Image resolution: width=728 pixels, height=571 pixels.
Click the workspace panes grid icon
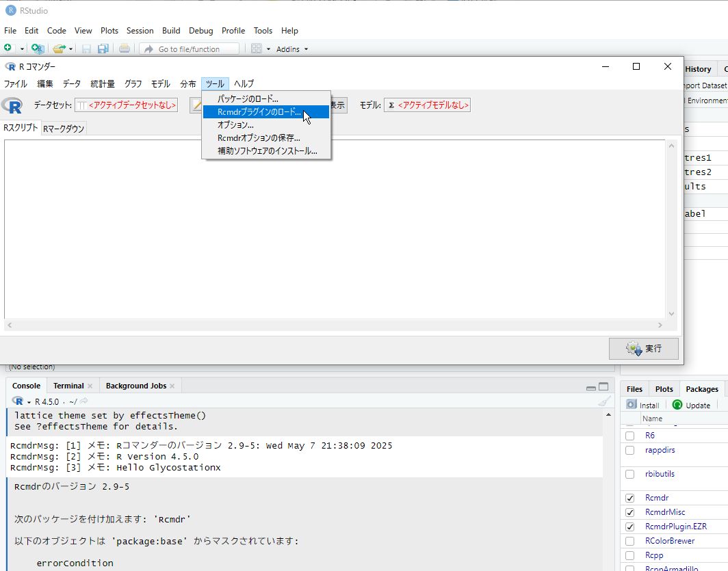click(257, 49)
